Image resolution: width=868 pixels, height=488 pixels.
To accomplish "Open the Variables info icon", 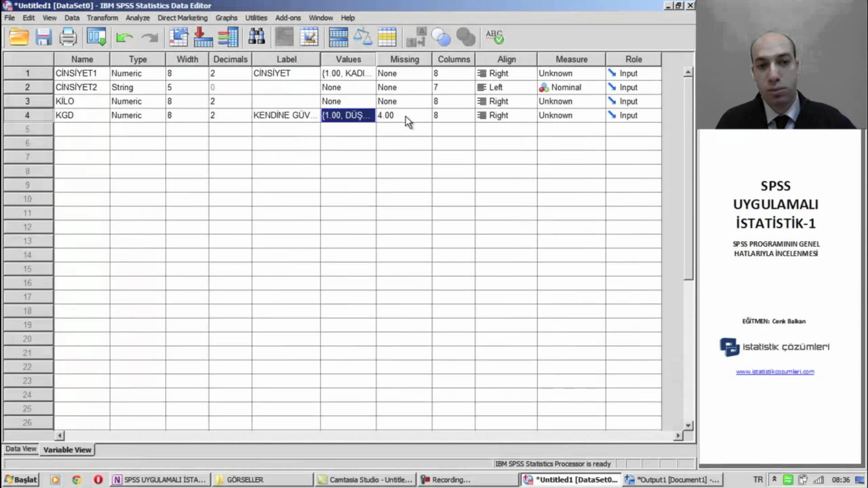I will 228,37.
